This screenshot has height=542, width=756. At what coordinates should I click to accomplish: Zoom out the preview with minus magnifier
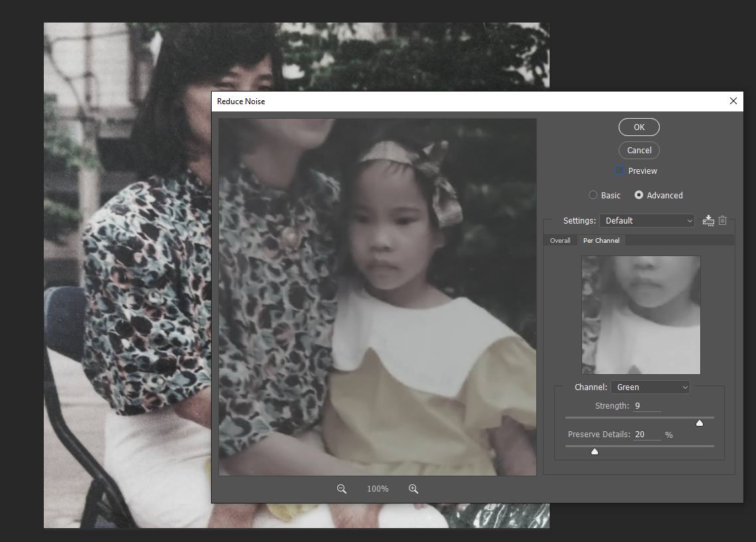[342, 489]
